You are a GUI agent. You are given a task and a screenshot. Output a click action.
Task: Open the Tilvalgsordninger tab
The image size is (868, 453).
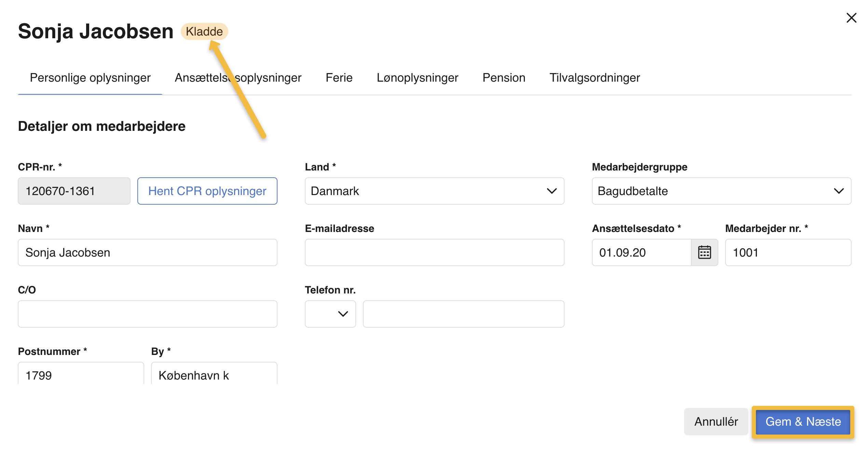pyautogui.click(x=595, y=78)
